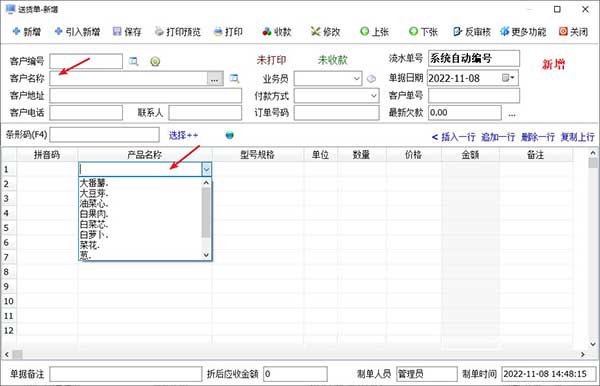Click 复制上行 to copy the row above
The image size is (600, 386).
(x=577, y=137)
